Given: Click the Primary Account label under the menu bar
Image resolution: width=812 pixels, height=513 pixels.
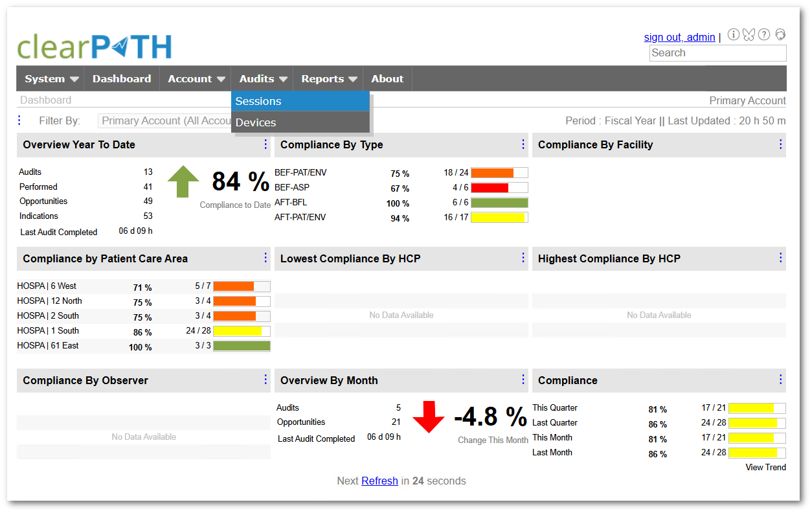Looking at the screenshot, I should [x=748, y=101].
